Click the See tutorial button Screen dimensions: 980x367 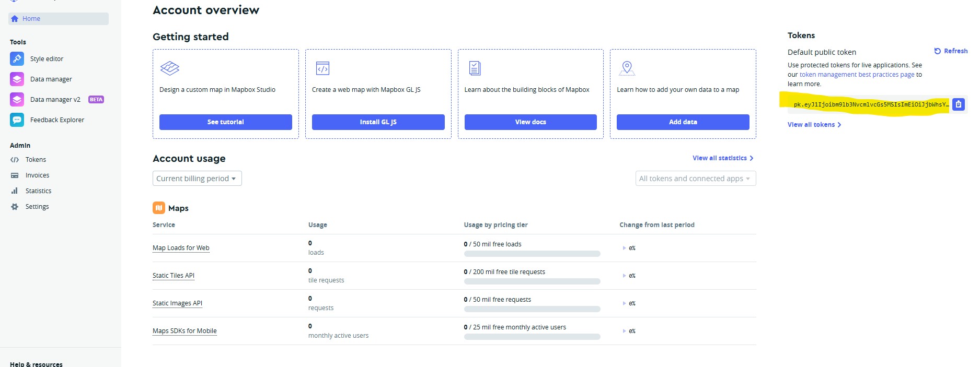[225, 122]
